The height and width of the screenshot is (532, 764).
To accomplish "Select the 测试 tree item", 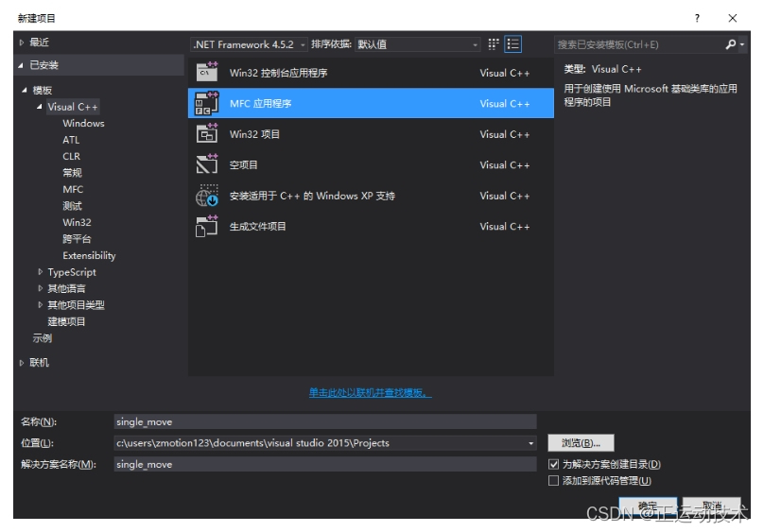I will click(72, 206).
